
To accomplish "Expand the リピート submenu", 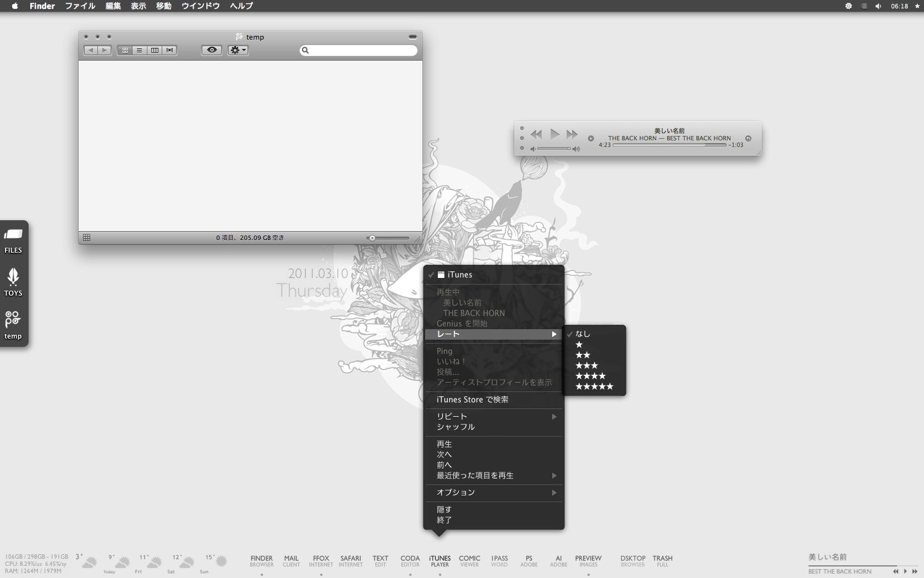I will pyautogui.click(x=494, y=417).
